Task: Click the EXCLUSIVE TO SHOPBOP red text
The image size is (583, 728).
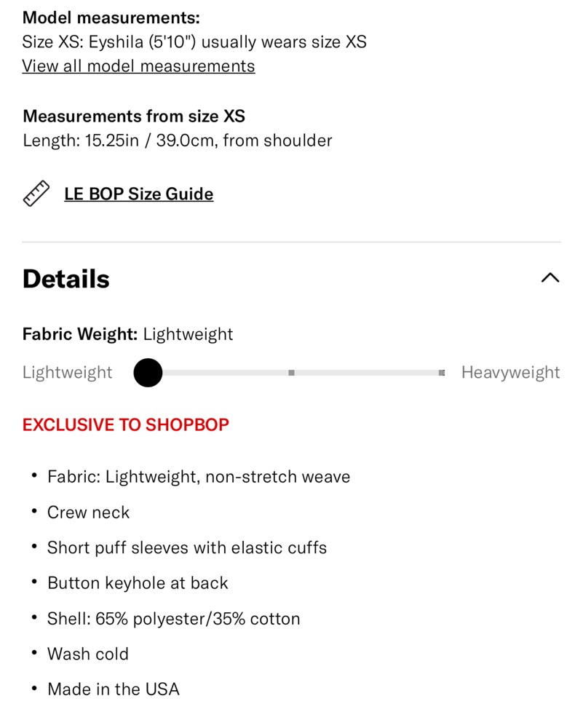Action: (x=126, y=425)
